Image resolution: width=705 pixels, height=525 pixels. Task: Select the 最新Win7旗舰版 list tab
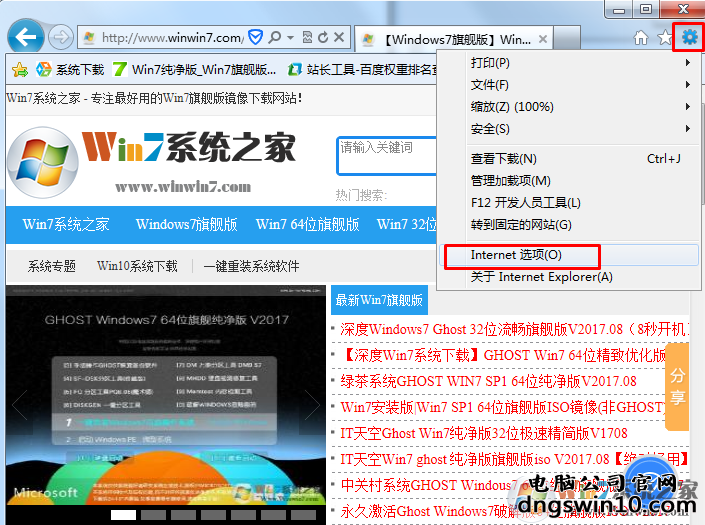click(379, 300)
